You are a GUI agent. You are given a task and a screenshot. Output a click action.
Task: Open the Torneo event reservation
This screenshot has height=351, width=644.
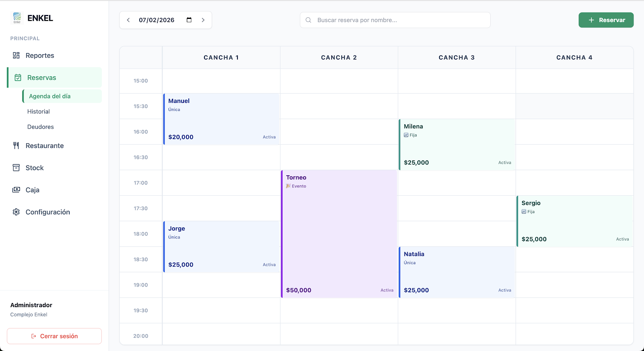click(339, 234)
